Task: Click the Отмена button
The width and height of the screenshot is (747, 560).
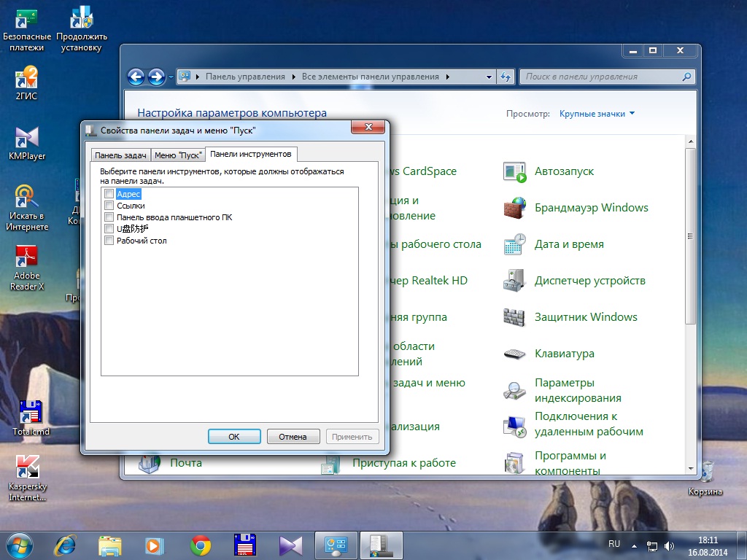Action: [x=293, y=437]
